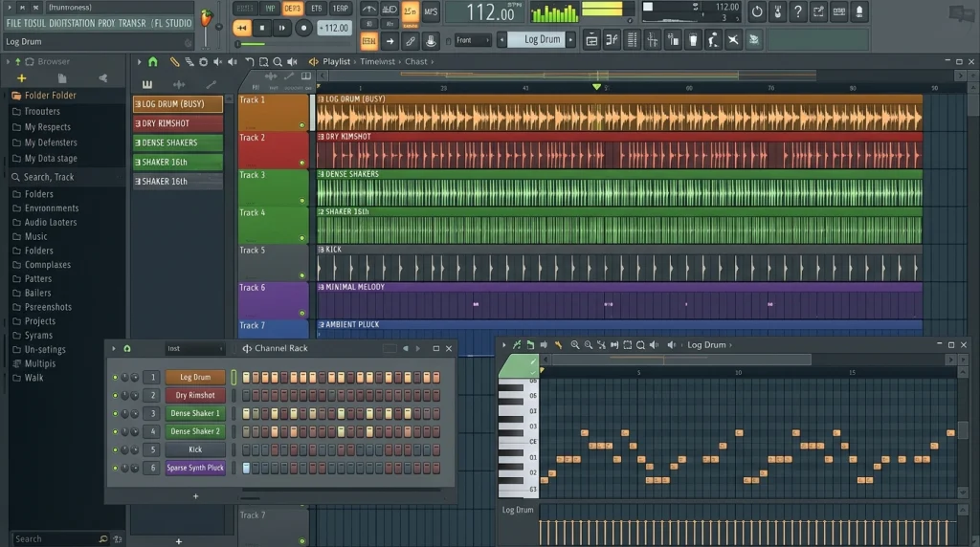Toggle Dry Rimshot channel mute LED

[x=115, y=395]
